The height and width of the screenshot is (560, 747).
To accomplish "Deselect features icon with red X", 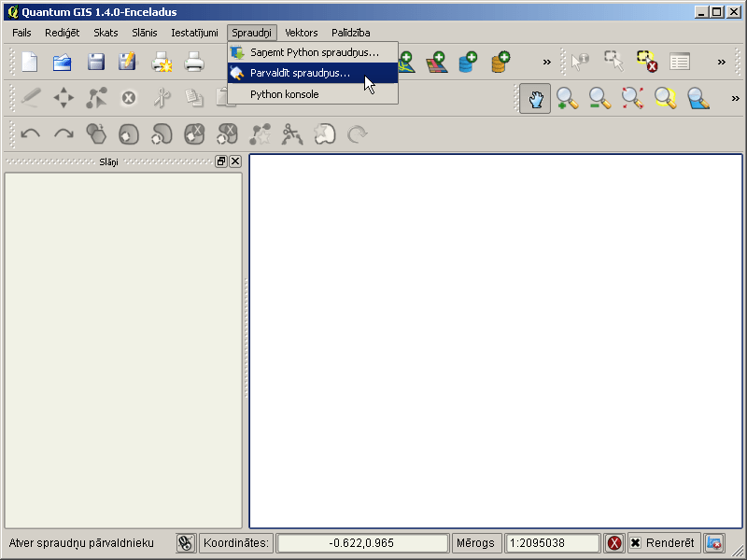I will (647, 62).
